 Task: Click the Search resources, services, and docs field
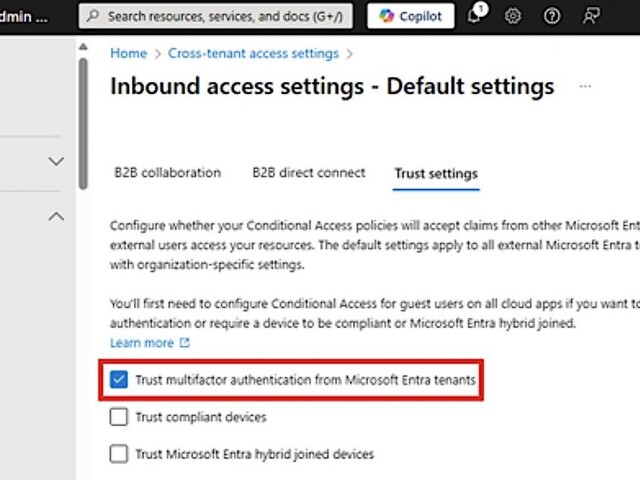[216, 16]
